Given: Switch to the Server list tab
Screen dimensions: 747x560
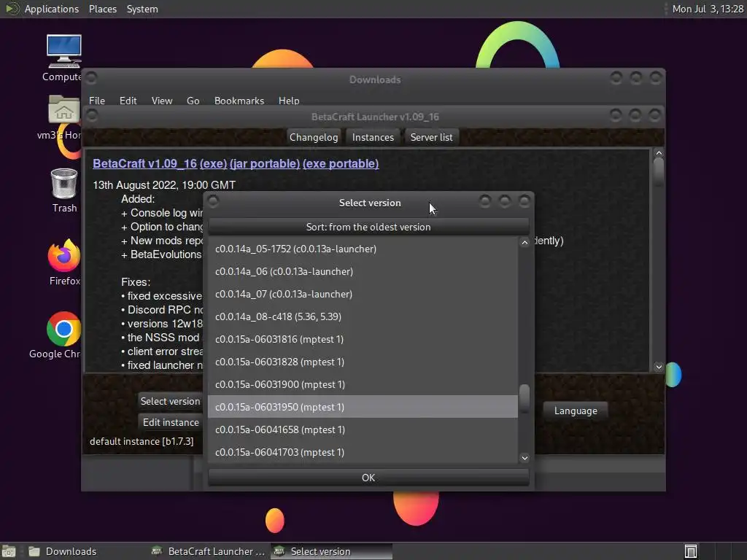Looking at the screenshot, I should 432,137.
